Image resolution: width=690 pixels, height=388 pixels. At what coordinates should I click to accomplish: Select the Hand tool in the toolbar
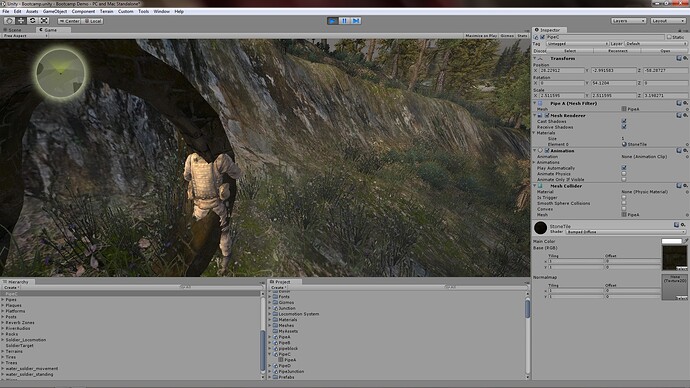point(9,21)
